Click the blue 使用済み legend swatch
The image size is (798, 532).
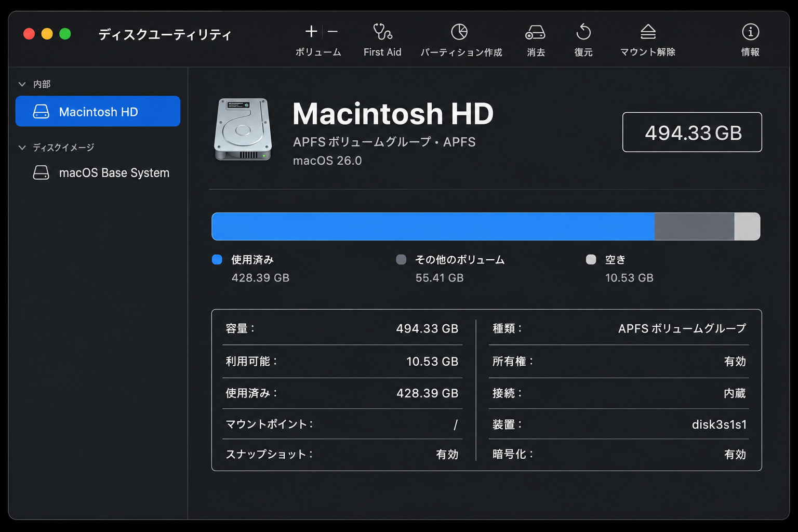[217, 259]
